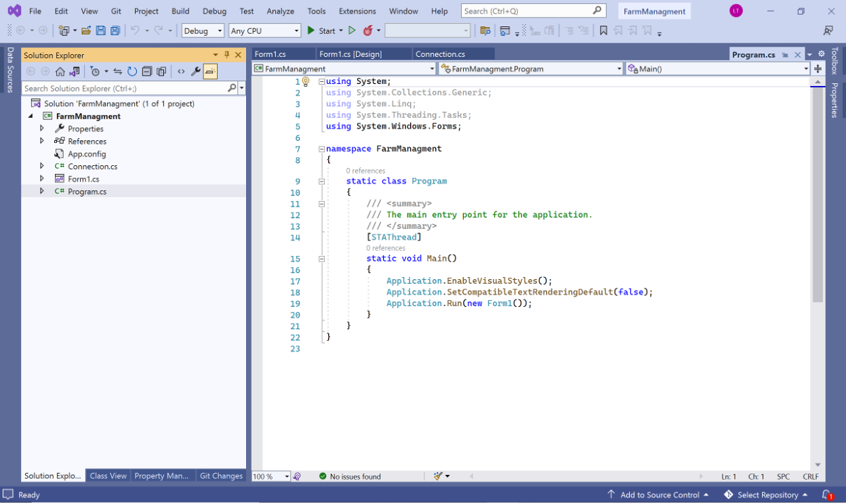This screenshot has height=504, width=846.
Task: Open Properties wrench icon in Solution Explorer
Action: (x=195, y=72)
